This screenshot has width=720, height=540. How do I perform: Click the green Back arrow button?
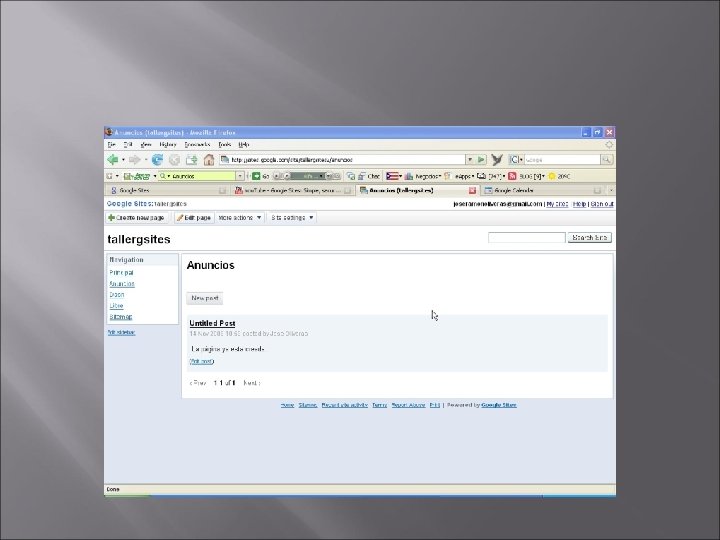(x=112, y=160)
